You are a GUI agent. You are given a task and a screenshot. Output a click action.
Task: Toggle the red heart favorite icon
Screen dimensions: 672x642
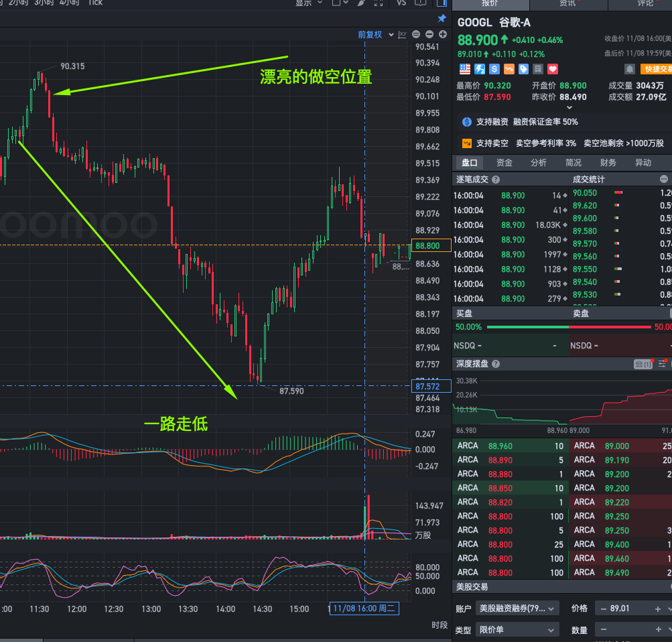pos(553,69)
